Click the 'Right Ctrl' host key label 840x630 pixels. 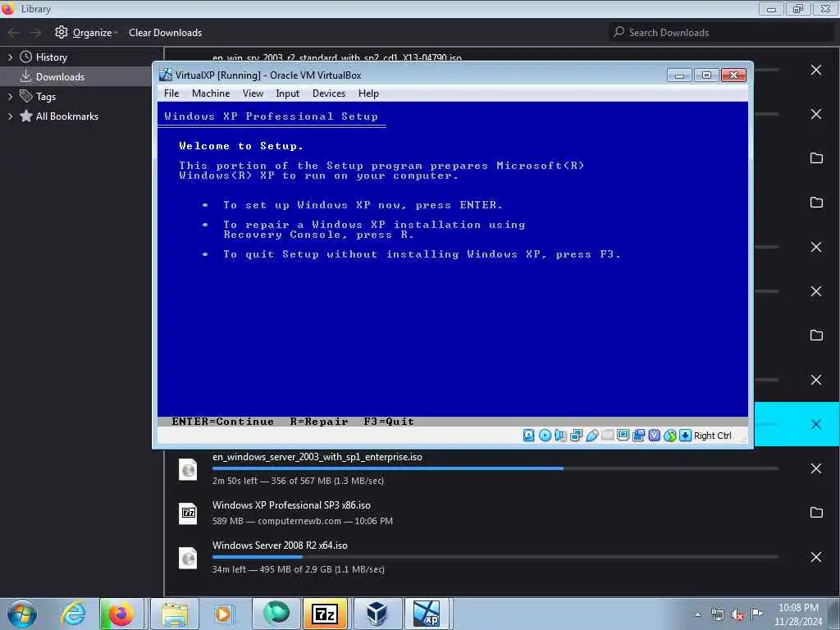click(x=713, y=436)
